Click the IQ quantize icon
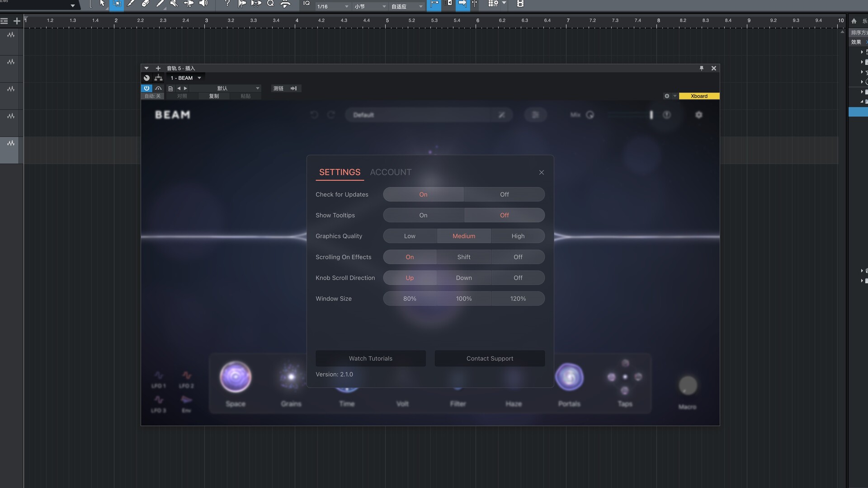Viewport: 868px width, 488px height. click(x=307, y=4)
